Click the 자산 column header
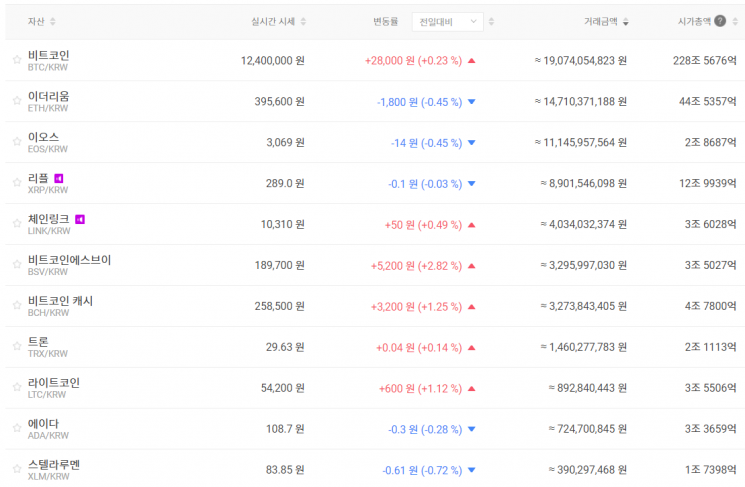 point(36,21)
